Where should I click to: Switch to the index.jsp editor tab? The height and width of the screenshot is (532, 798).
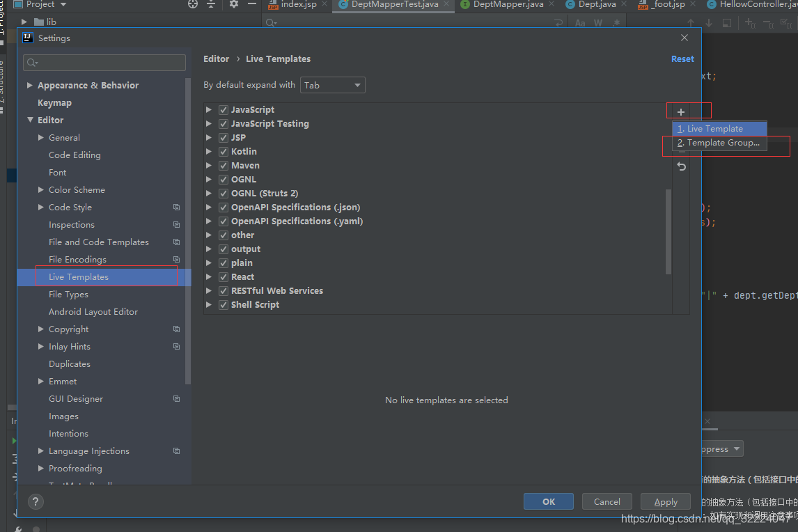click(298, 5)
